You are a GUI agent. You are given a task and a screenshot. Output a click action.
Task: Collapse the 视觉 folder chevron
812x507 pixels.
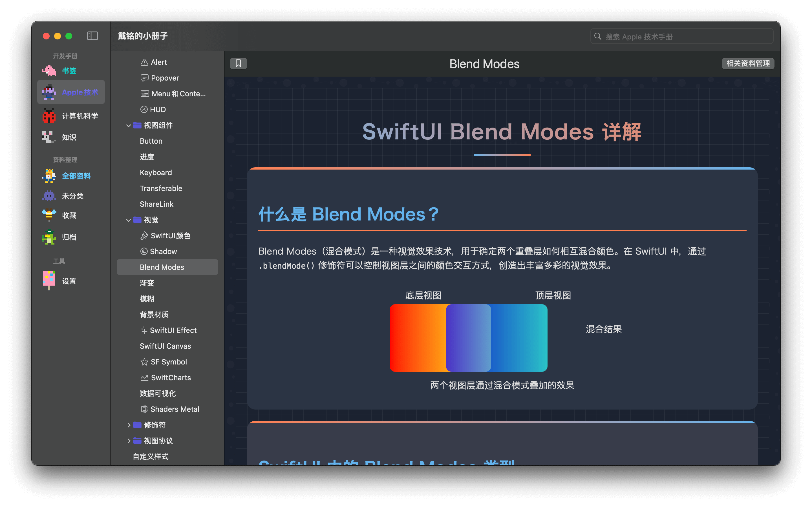pos(129,220)
